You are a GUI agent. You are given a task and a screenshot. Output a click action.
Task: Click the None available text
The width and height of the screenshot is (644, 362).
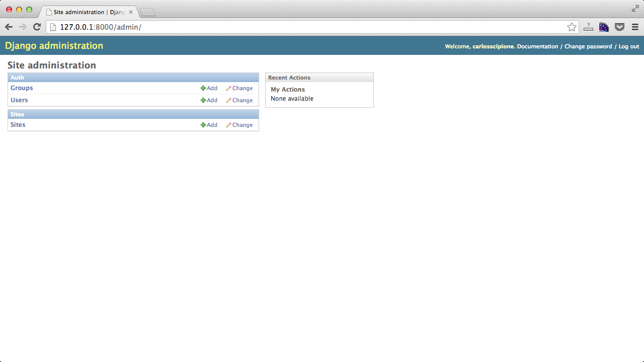(292, 99)
